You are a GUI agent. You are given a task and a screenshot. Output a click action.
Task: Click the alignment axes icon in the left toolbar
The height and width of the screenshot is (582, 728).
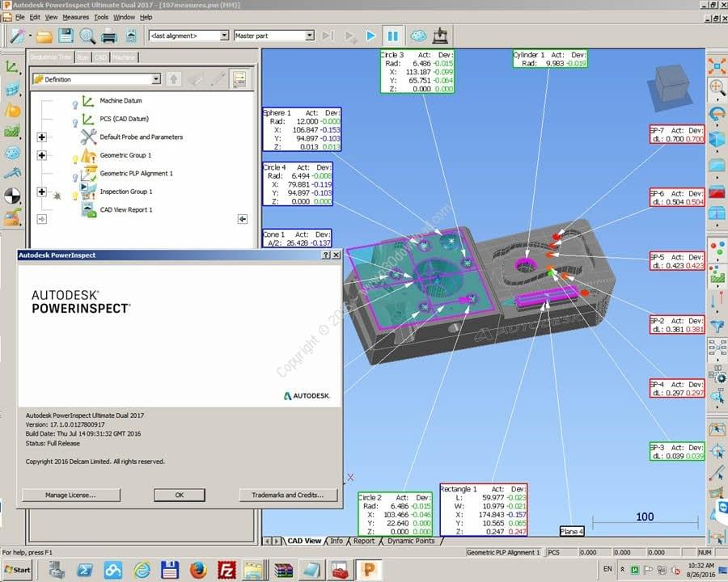(x=12, y=67)
